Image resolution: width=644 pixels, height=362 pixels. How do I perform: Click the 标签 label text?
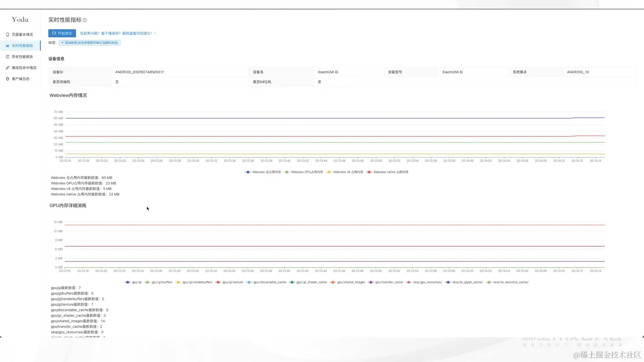[52, 43]
